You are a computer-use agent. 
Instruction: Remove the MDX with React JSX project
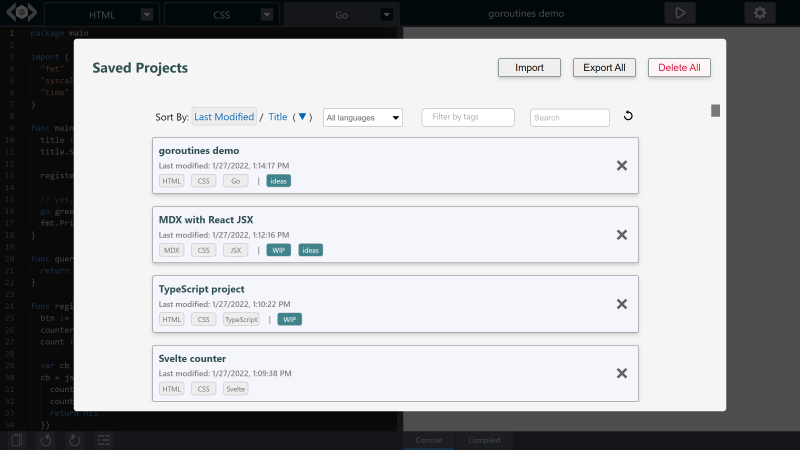tap(621, 234)
